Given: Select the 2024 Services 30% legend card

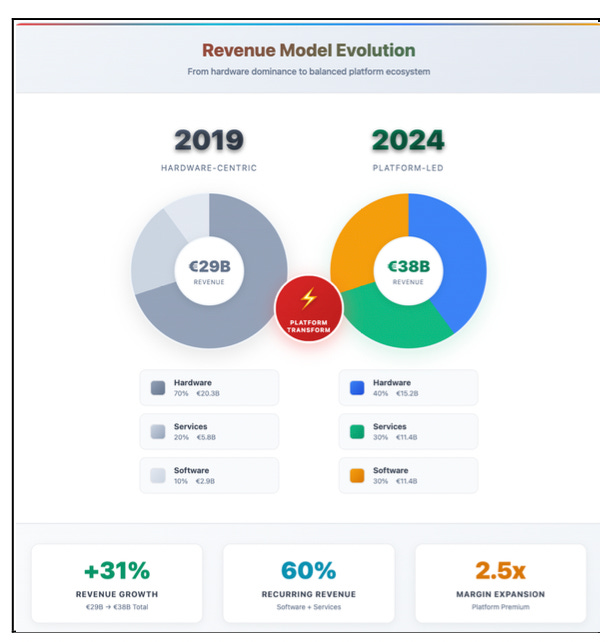Looking at the screenshot, I should 408,432.
